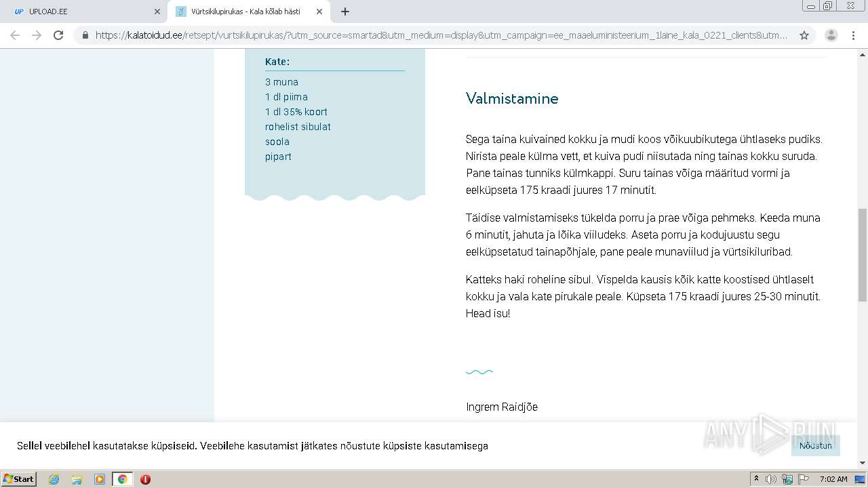
Task: Open the volume speaker tray icon
Action: coord(771,479)
